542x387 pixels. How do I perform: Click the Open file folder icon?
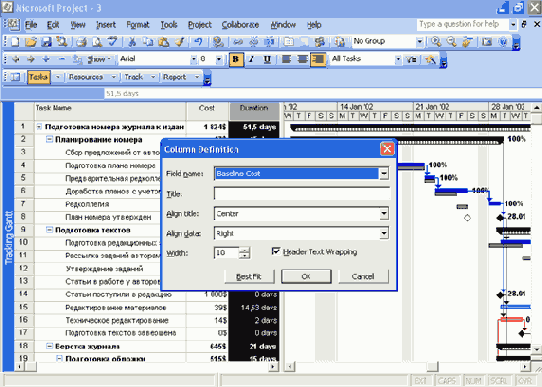pyautogui.click(x=31, y=42)
